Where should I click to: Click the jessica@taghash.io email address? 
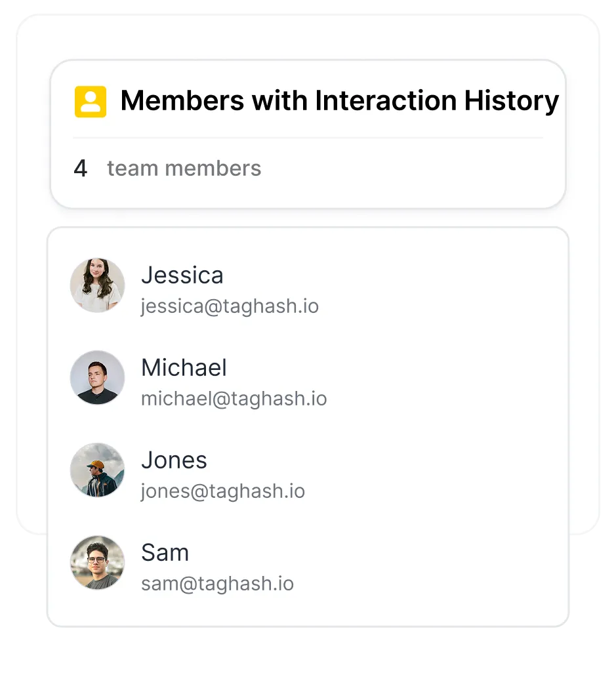230,306
